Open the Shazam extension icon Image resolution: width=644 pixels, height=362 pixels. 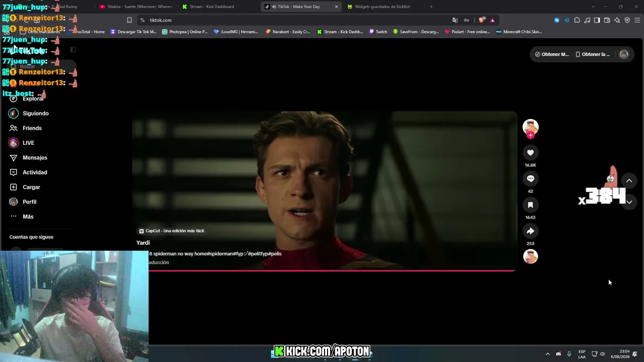(x=556, y=20)
